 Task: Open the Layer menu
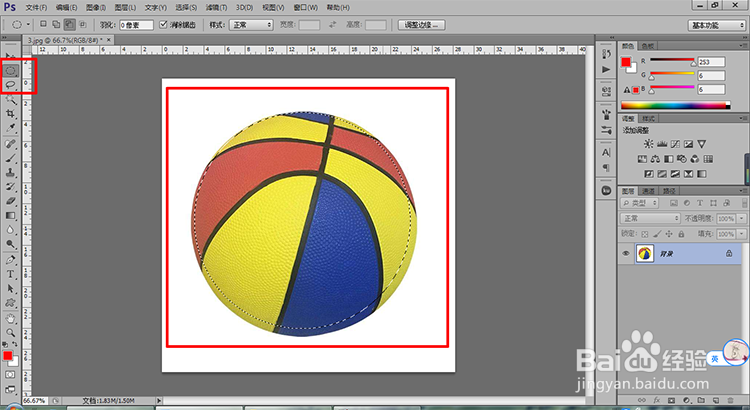[x=125, y=7]
